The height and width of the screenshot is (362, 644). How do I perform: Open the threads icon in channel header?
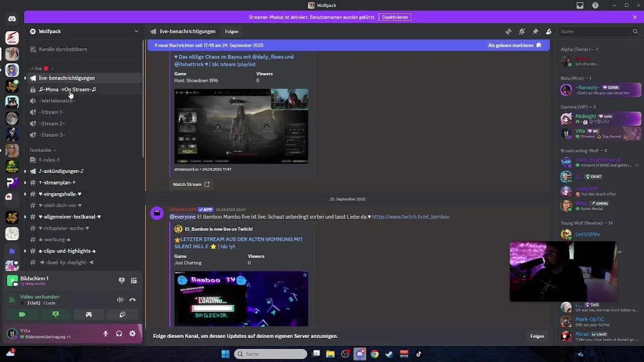(x=508, y=31)
